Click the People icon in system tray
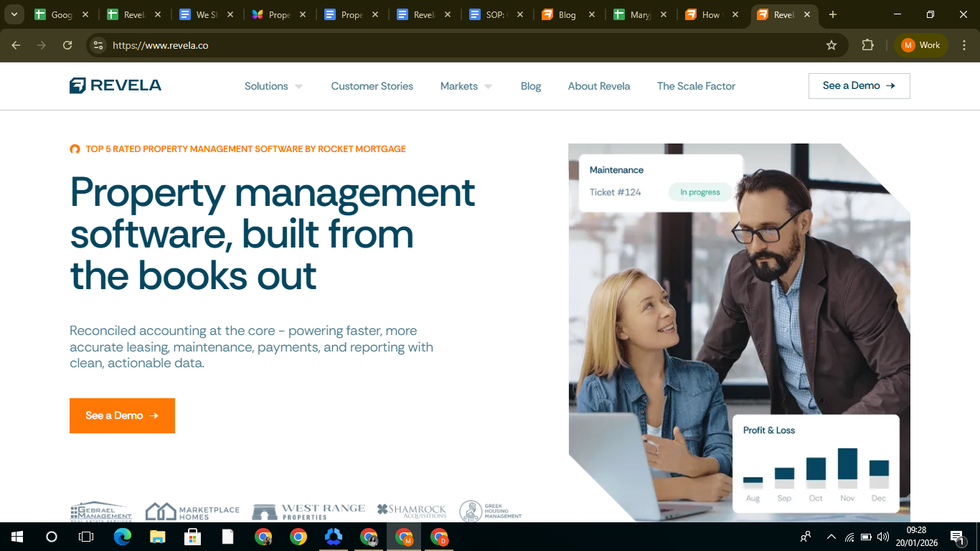 (x=806, y=537)
